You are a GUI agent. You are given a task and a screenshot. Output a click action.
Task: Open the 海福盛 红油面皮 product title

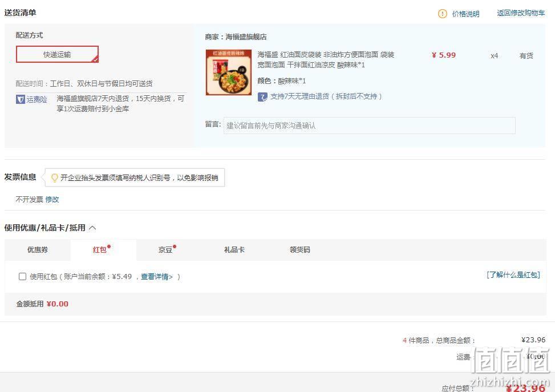pyautogui.click(x=326, y=59)
